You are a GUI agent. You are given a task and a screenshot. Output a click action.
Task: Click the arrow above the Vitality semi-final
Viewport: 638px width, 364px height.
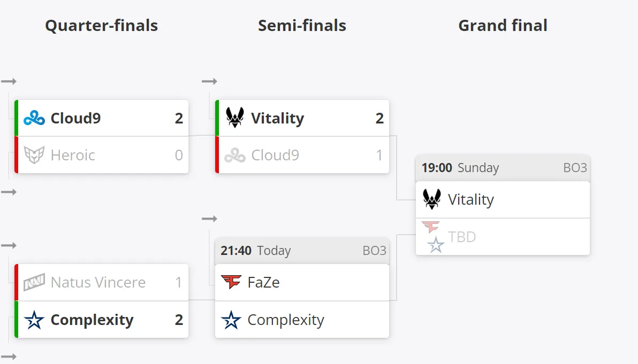point(210,81)
